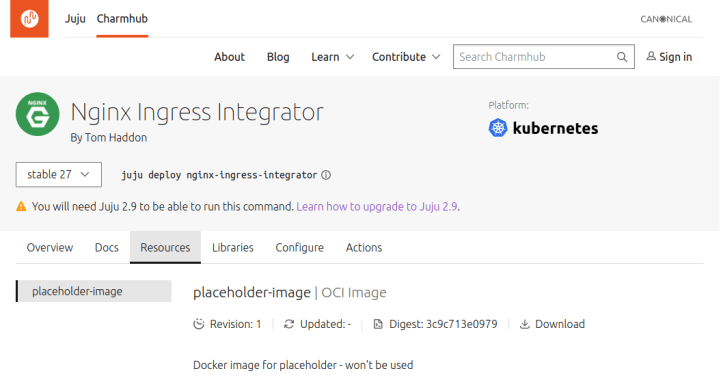Click the Updated refresh icon
The image size is (720, 382).
289,324
